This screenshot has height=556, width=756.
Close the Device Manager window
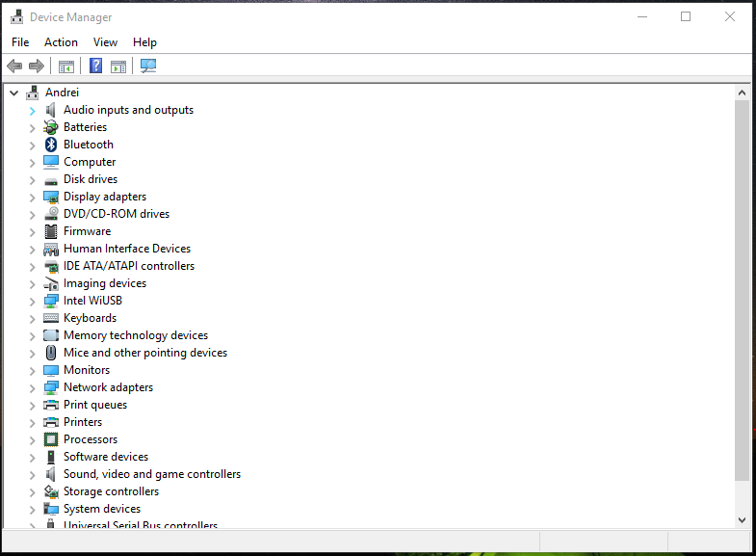pyautogui.click(x=729, y=17)
